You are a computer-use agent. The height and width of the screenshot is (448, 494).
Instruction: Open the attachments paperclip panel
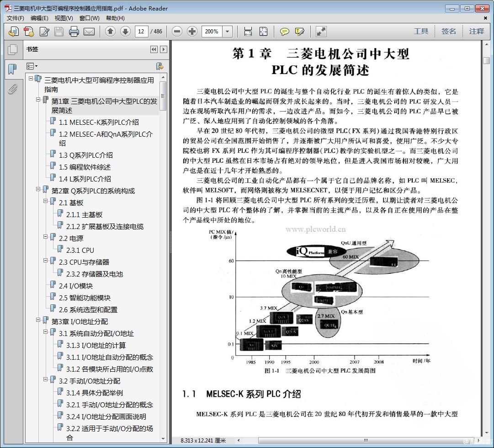[12, 89]
